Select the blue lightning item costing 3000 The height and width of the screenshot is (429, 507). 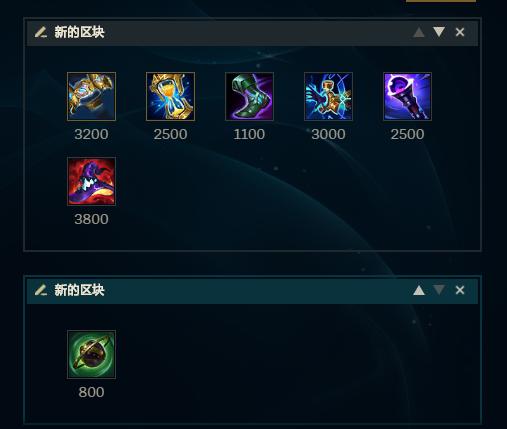click(x=328, y=96)
